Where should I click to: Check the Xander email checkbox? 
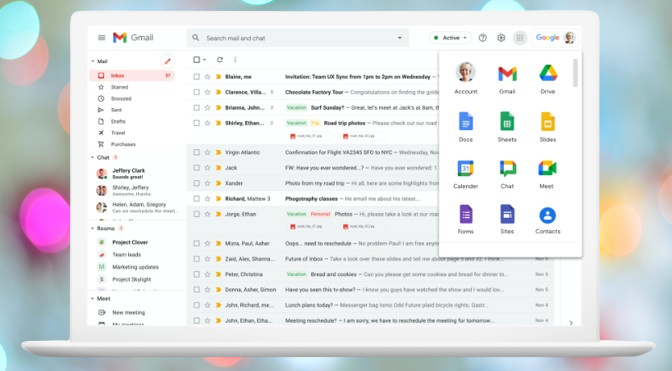click(x=196, y=183)
